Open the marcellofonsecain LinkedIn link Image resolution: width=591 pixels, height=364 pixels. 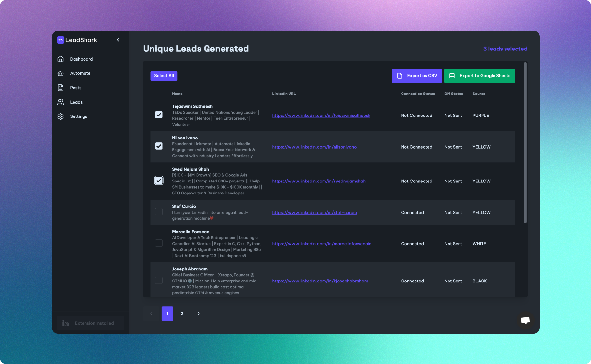(322, 244)
